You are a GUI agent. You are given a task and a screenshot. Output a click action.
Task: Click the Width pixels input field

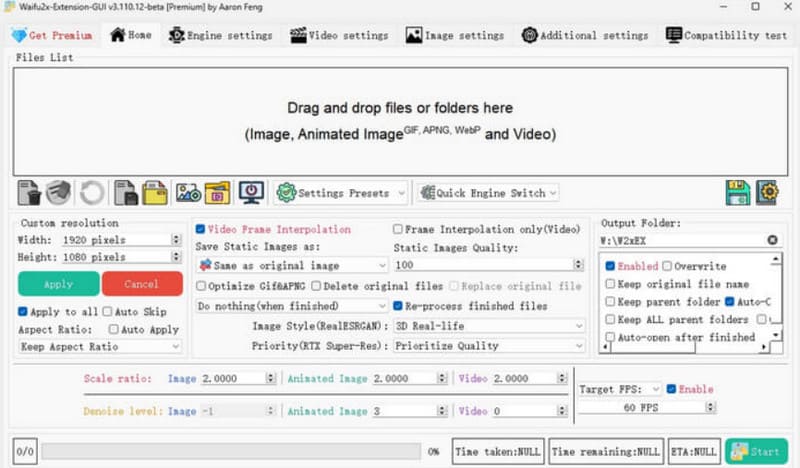pyautogui.click(x=116, y=240)
